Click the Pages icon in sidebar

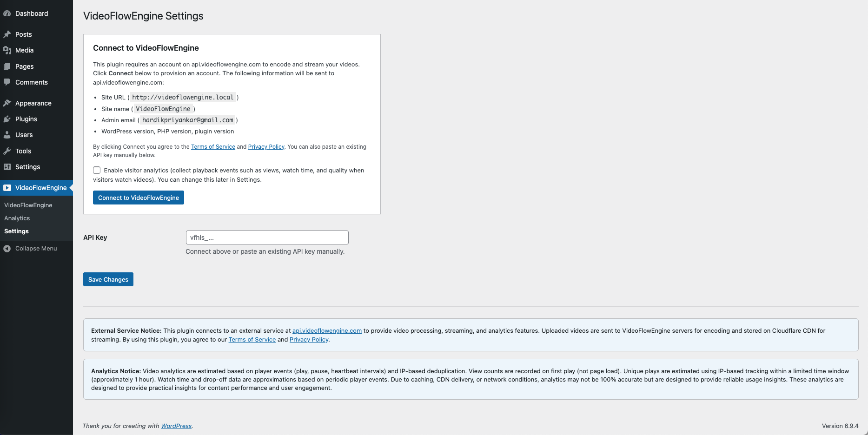coord(7,66)
